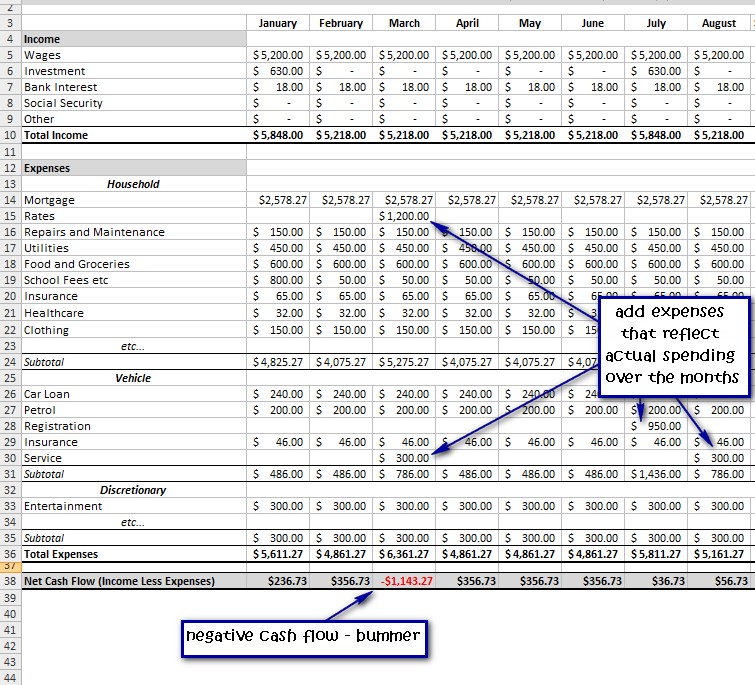The image size is (755, 685).
Task: Select the January column header cell
Action: click(278, 23)
